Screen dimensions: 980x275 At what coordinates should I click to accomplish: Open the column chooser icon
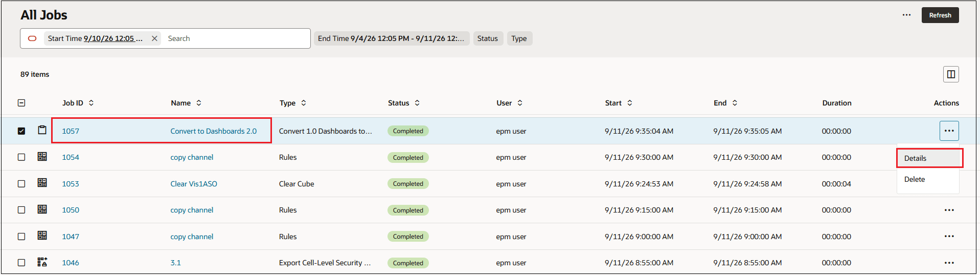tap(951, 74)
